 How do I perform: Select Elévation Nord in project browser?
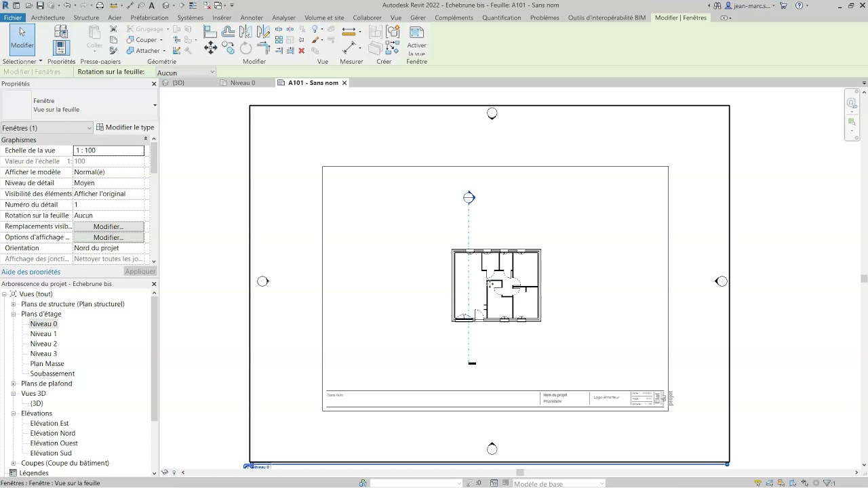(53, 433)
